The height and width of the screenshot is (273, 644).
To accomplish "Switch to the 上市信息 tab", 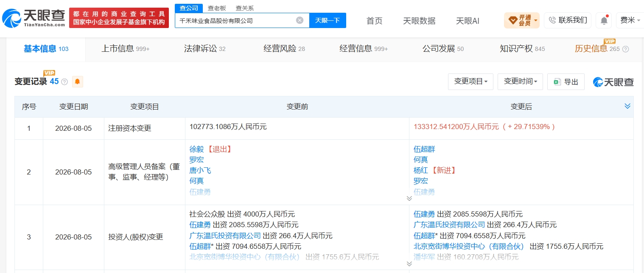I will click(125, 49).
